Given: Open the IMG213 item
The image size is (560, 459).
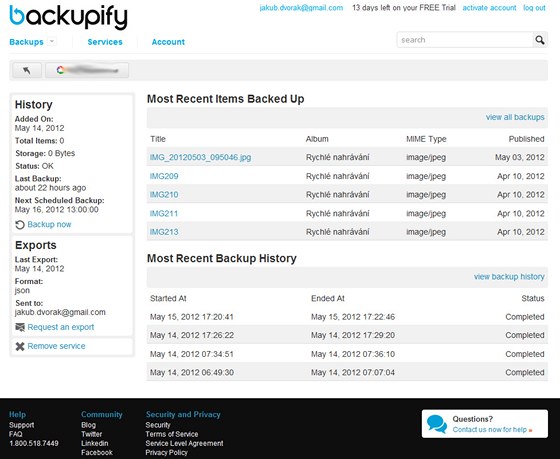Looking at the screenshot, I should [164, 232].
